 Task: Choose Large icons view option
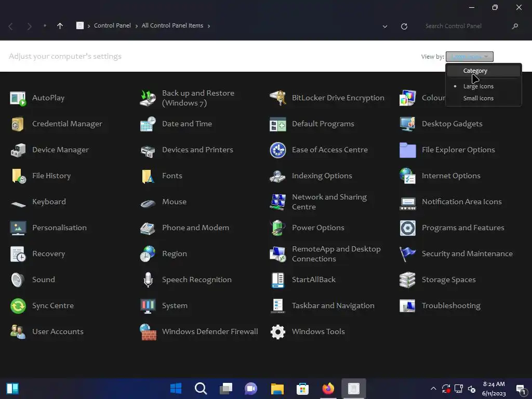(484, 87)
